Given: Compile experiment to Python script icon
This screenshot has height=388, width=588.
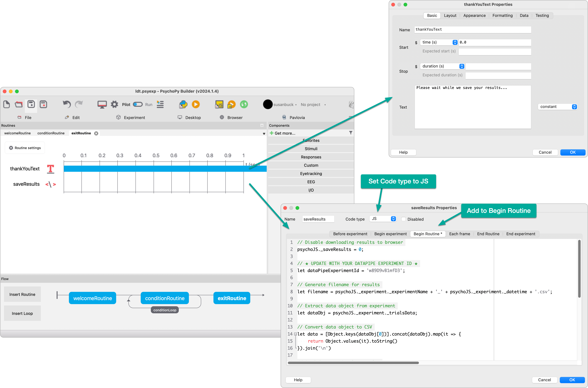Looking at the screenshot, I should (x=183, y=104).
